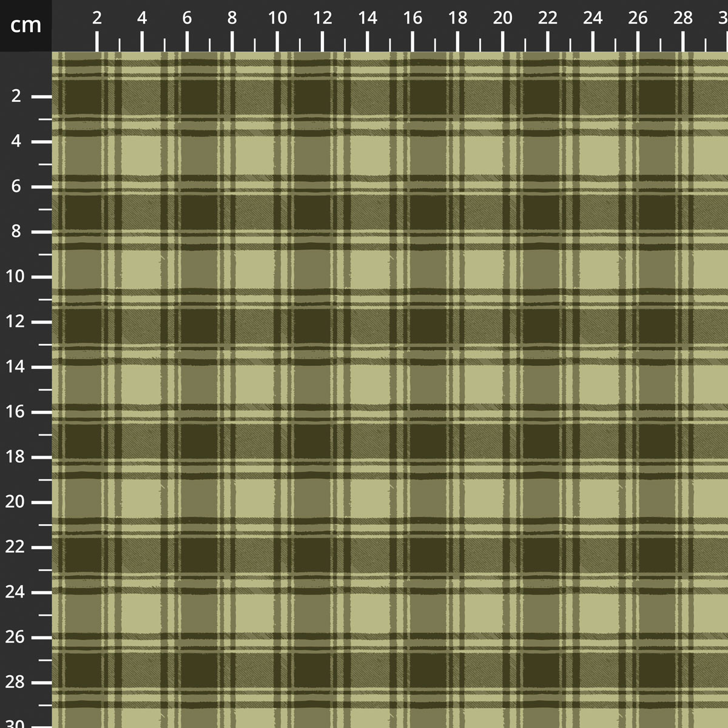The width and height of the screenshot is (728, 728).
Task: Click the 28 mark on the horizontal ruler
Action: click(683, 18)
